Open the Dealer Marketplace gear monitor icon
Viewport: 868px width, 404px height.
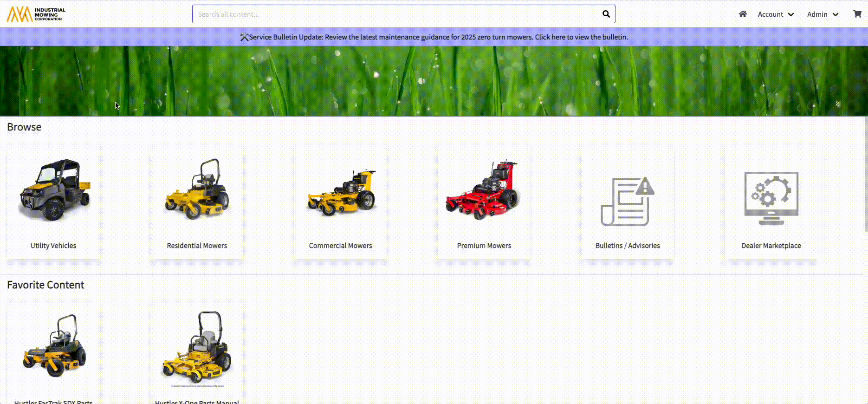click(771, 199)
